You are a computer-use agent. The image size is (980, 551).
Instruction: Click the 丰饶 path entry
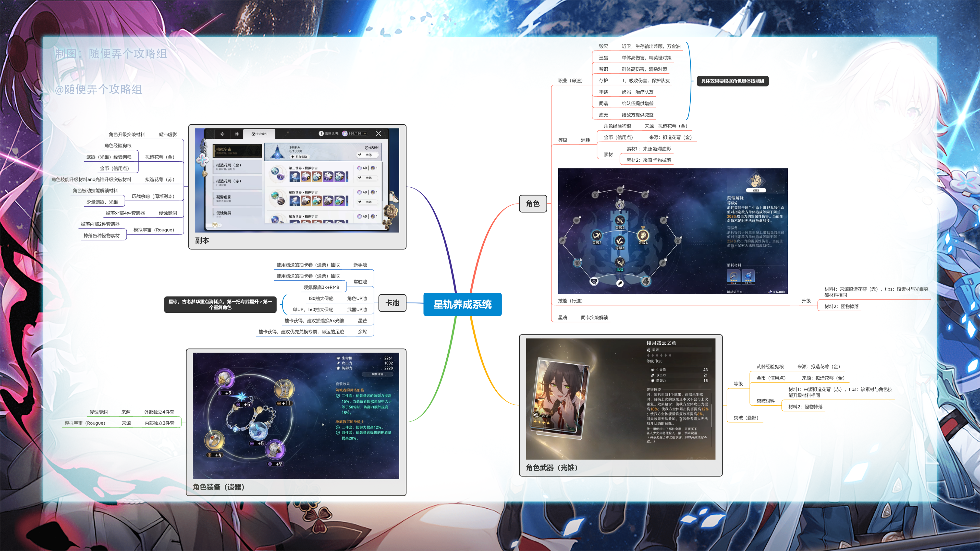pyautogui.click(x=603, y=92)
